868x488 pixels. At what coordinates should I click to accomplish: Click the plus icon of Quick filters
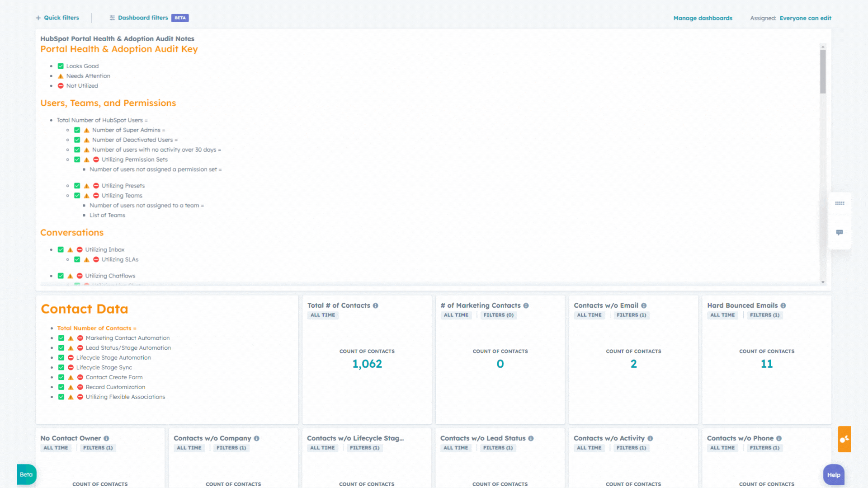click(38, 18)
